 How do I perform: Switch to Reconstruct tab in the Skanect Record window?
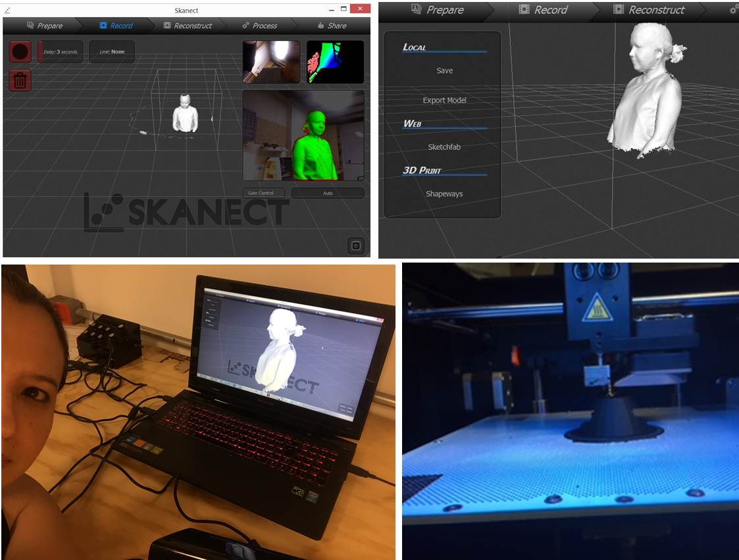[x=188, y=26]
